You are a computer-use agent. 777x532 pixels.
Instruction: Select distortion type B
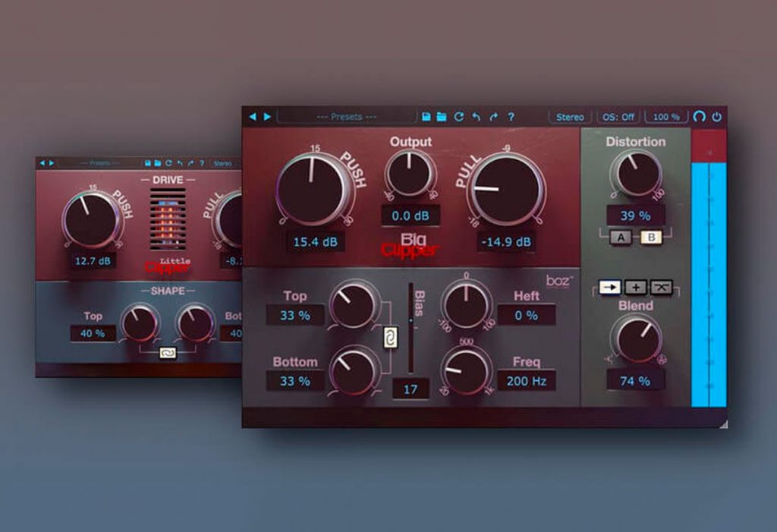[x=651, y=238]
